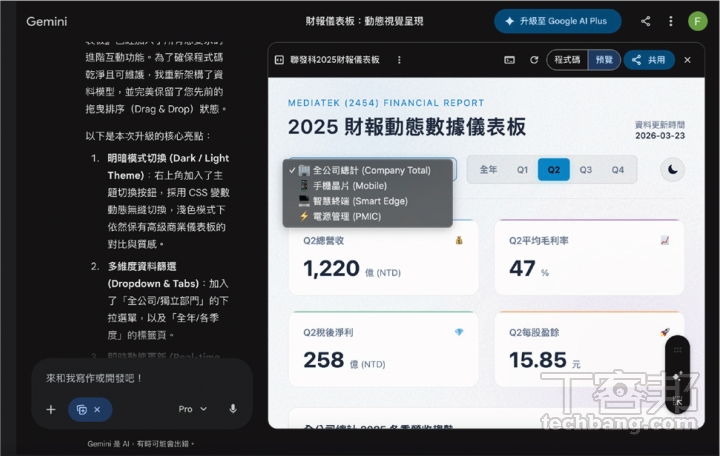Click the canvas file icon beside 聯發科2025財報儀表板
This screenshot has height=456, width=720.
279,60
